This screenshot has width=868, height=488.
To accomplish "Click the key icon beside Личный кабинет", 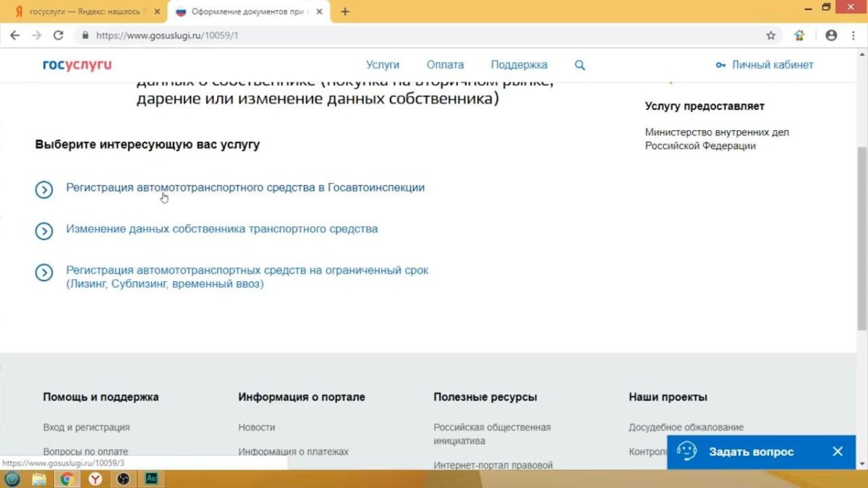I will tap(719, 64).
